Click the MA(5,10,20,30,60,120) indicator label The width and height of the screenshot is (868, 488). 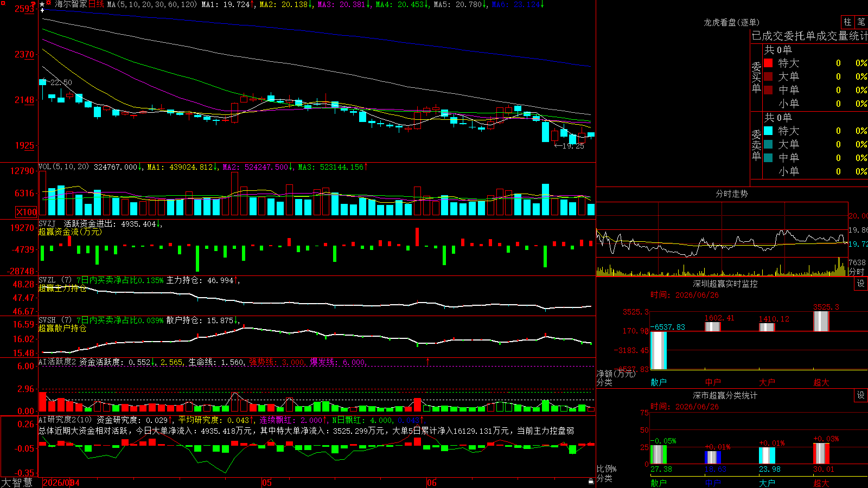point(152,4)
